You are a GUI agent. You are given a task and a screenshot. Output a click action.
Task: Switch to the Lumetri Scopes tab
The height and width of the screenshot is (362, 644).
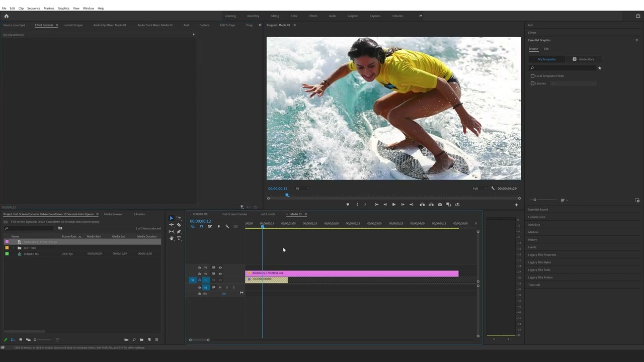click(x=73, y=25)
